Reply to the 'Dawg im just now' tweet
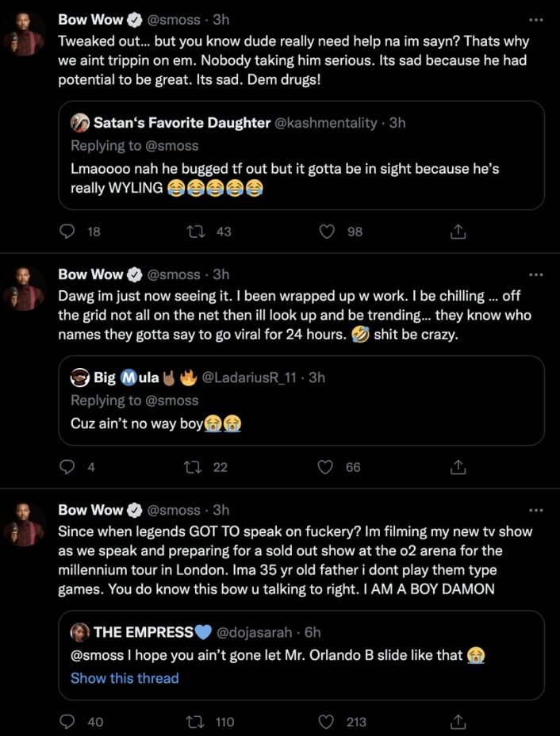Image resolution: width=560 pixels, height=736 pixels. (67, 467)
